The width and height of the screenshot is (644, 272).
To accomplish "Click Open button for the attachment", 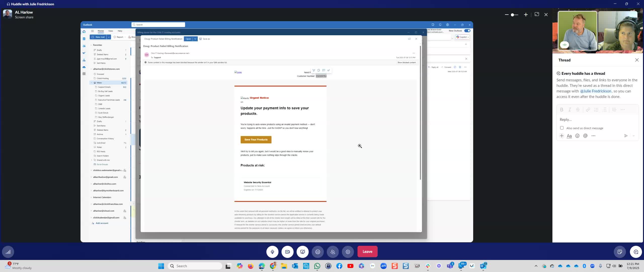I will tap(188, 39).
